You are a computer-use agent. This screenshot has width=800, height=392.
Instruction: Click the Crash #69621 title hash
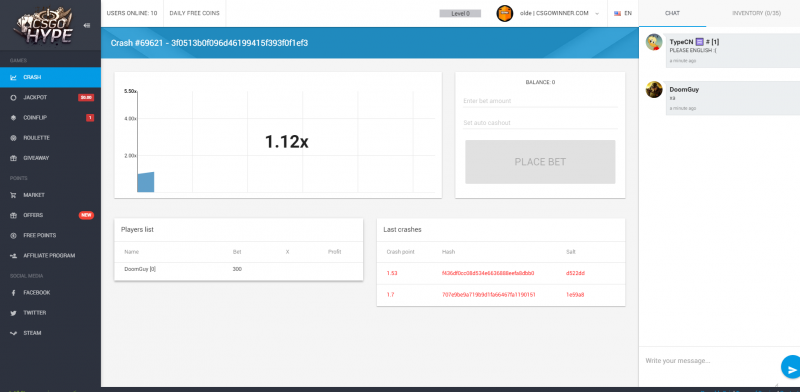(209, 43)
